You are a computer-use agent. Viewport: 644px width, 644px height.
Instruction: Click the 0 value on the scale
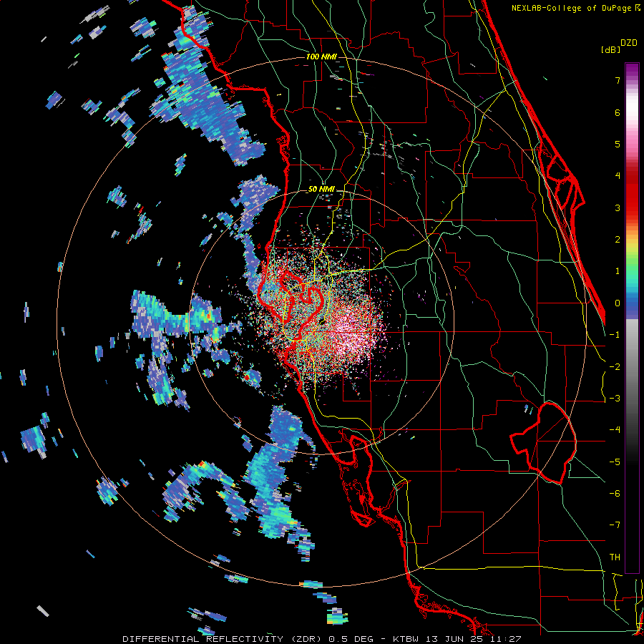point(618,303)
